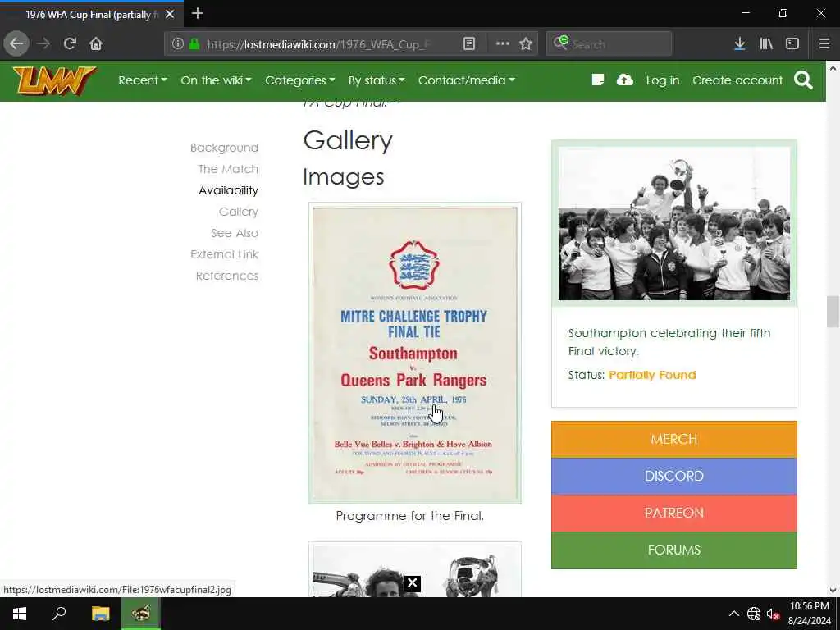Open the Mitre Challenge Trophy programme image

coord(414,354)
